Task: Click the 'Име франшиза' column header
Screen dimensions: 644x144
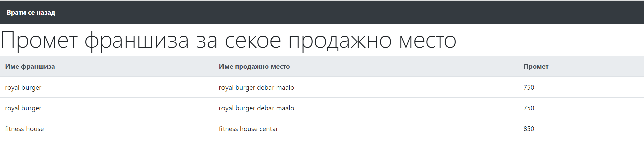Action: (x=30, y=67)
